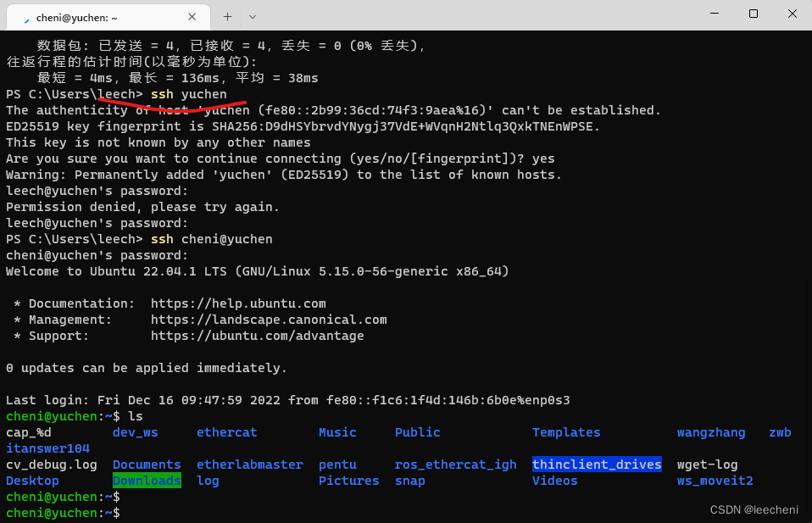Click the Documents directory in the ls output

[x=146, y=464]
